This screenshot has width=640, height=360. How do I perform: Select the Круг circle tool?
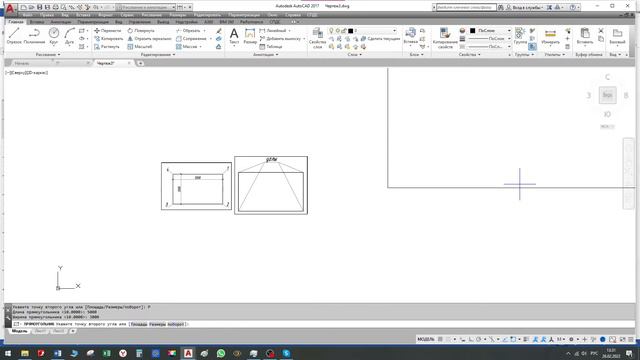(x=53, y=36)
